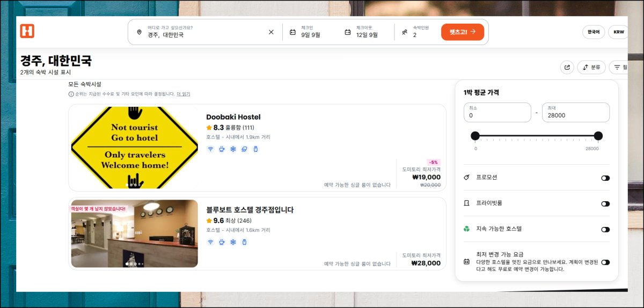
Task: Open the Doobaki Hostel yellow sign photo
Action: [x=135, y=148]
